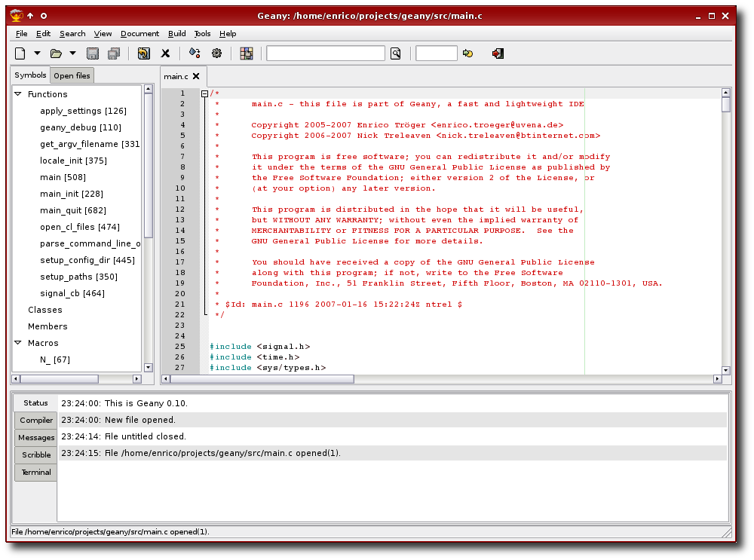Screen dimensions: 754x560
Task: Select setup_config_dir [445] symbol
Action: coord(87,260)
